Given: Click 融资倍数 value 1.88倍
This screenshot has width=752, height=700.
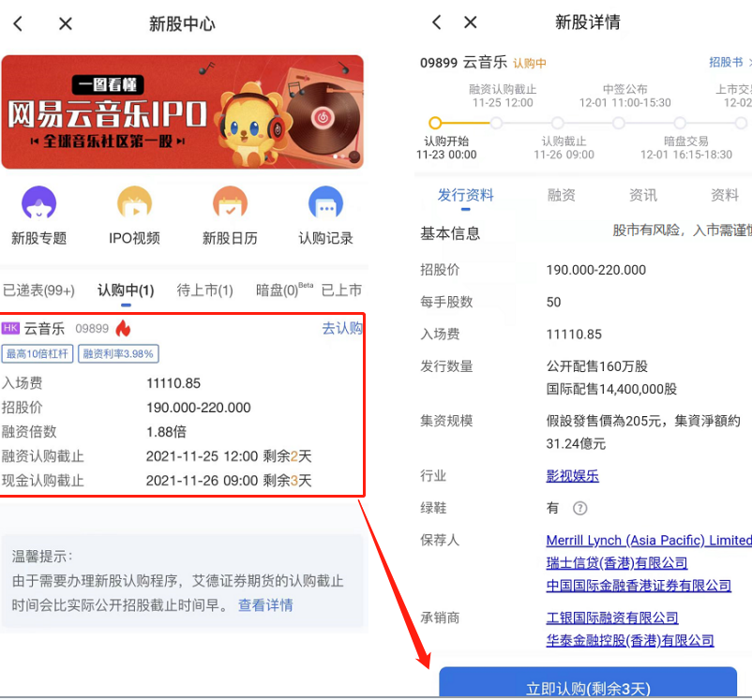Looking at the screenshot, I should point(166,431).
